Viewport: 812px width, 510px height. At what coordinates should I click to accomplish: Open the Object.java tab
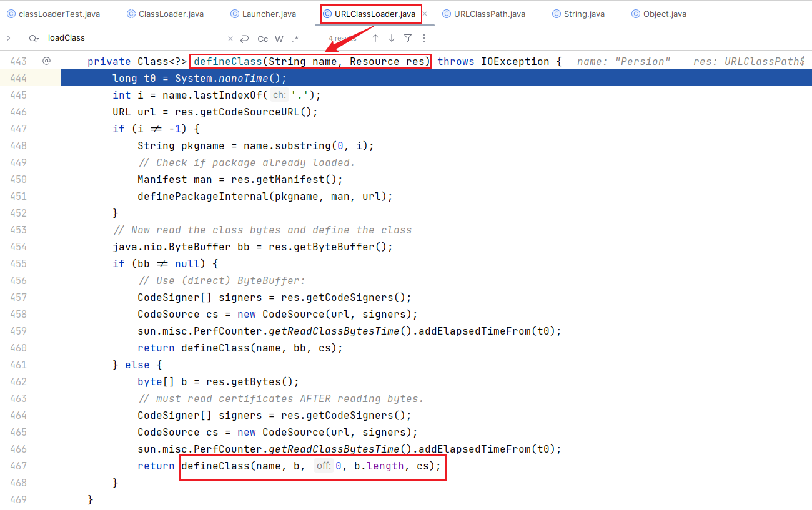pyautogui.click(x=658, y=14)
